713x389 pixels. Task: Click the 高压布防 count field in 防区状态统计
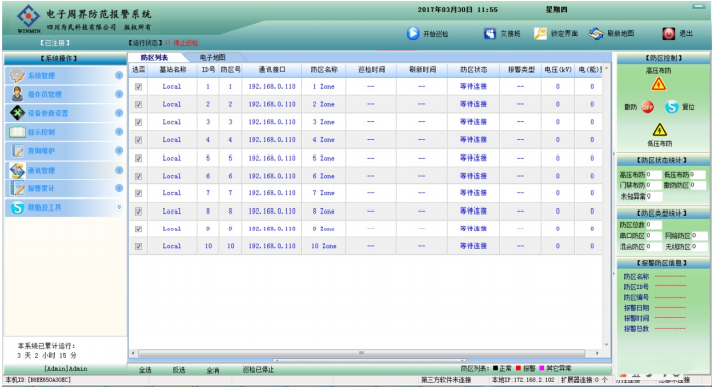tap(653, 175)
